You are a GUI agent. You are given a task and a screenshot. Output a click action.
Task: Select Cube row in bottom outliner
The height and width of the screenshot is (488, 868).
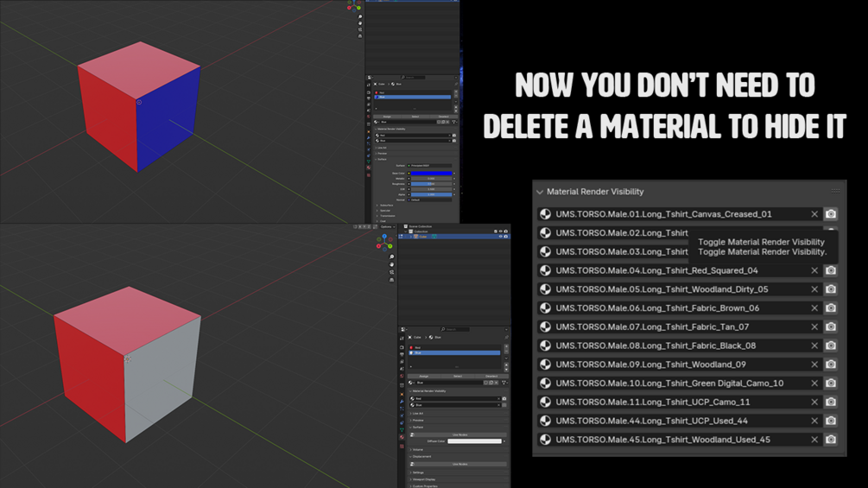[x=454, y=237]
